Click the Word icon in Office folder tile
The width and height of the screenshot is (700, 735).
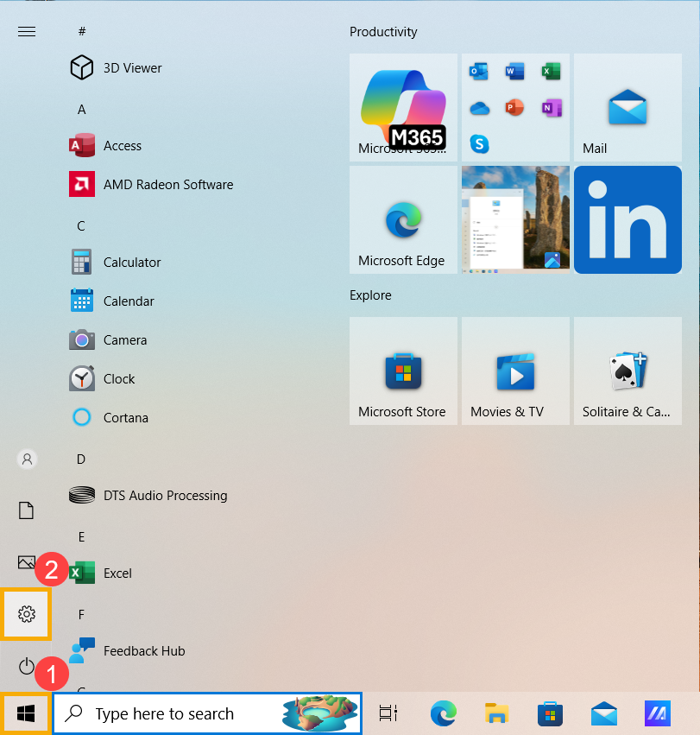(x=515, y=72)
